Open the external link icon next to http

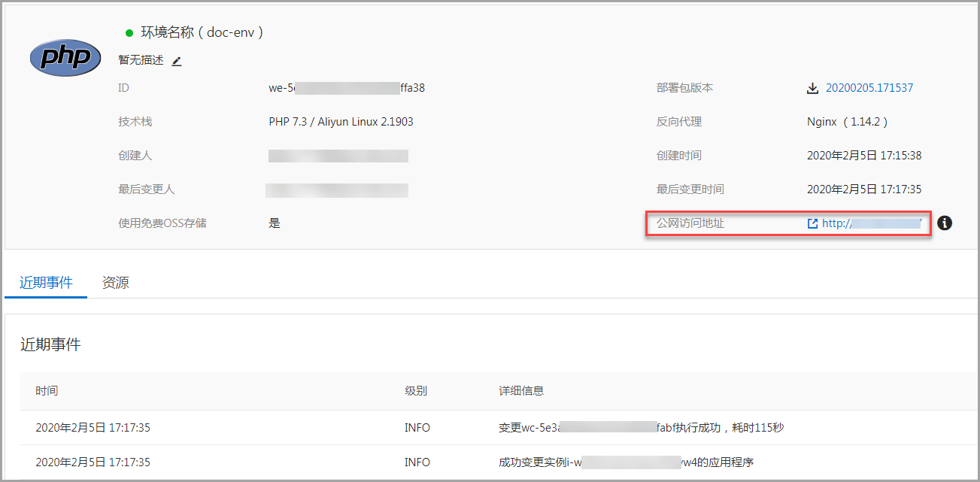point(812,223)
